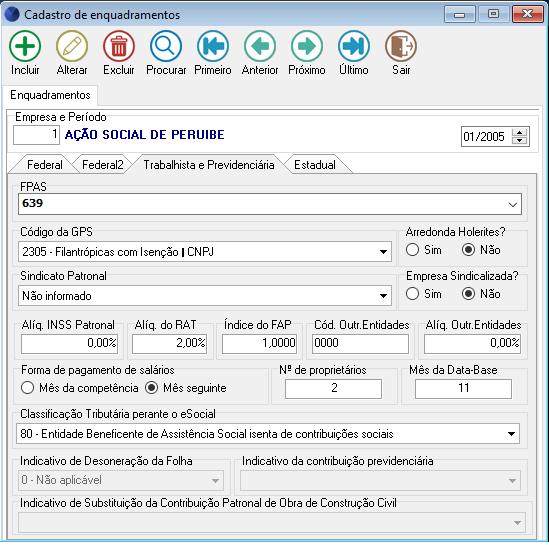This screenshot has width=549, height=545.
Task: Choose Sim for Empresa Sindicalizada
Action: coord(412,294)
